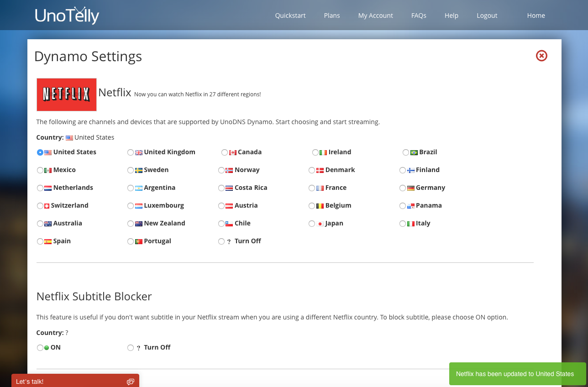Viewport: 588px width, 387px height.
Task: Click the New Zealand flag icon
Action: pyautogui.click(x=139, y=224)
